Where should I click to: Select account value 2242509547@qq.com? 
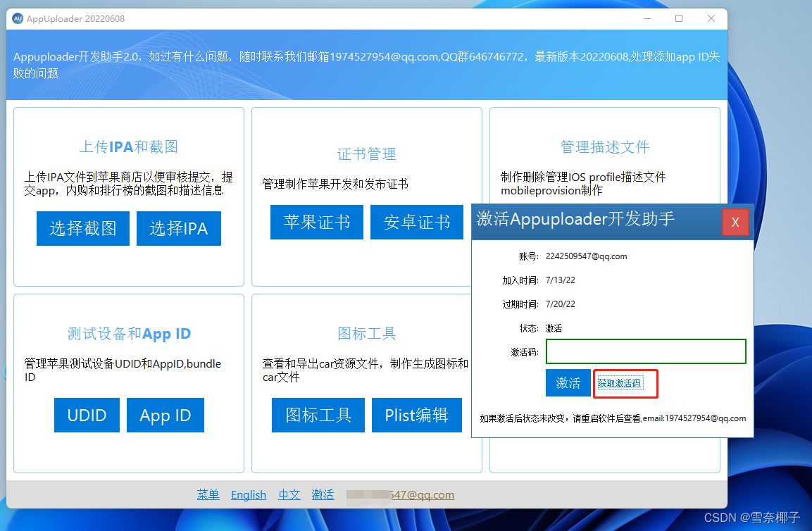(586, 256)
